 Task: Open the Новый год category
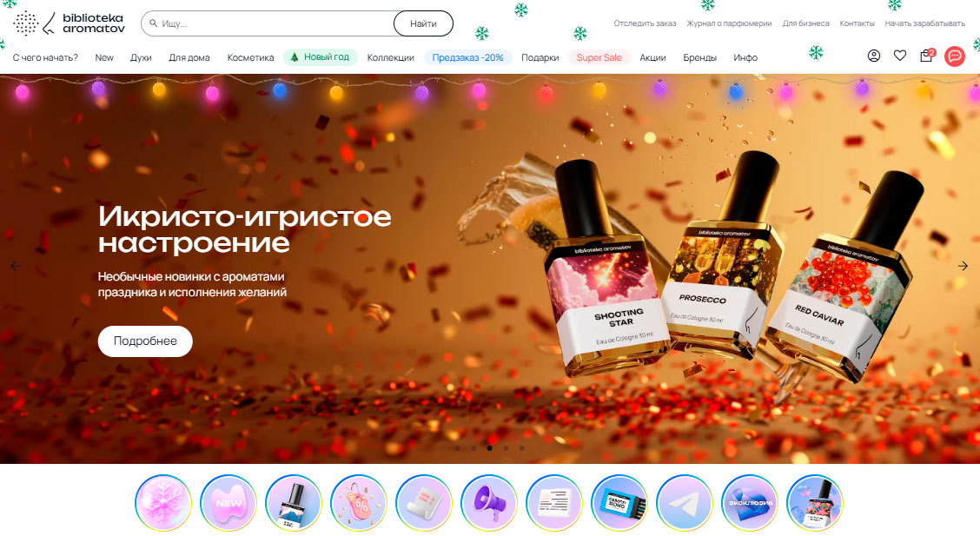pyautogui.click(x=320, y=56)
